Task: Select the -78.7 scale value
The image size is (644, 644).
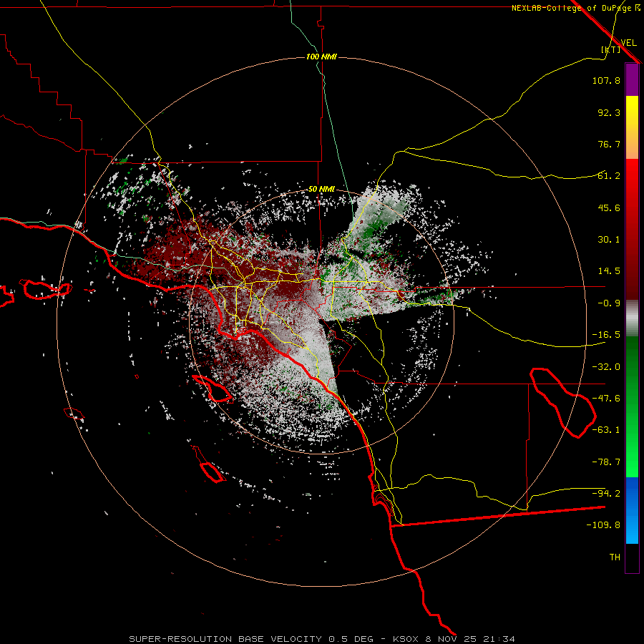Action: [x=606, y=462]
